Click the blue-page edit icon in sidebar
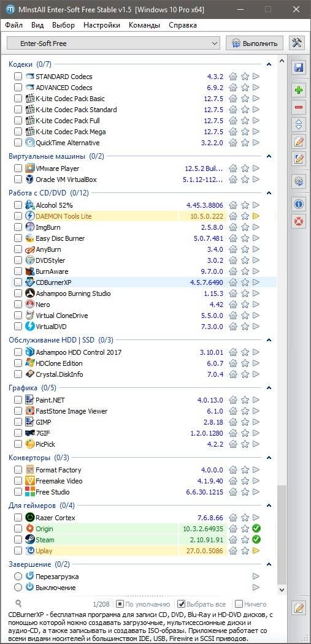Image resolution: width=311 pixels, height=644 pixels. [x=299, y=158]
